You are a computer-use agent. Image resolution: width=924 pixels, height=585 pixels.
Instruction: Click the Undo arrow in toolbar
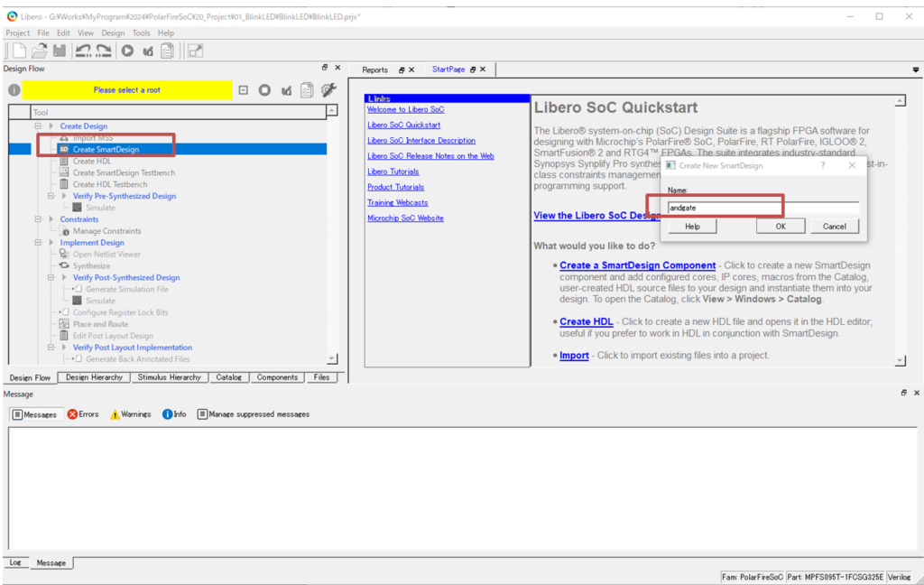83,51
